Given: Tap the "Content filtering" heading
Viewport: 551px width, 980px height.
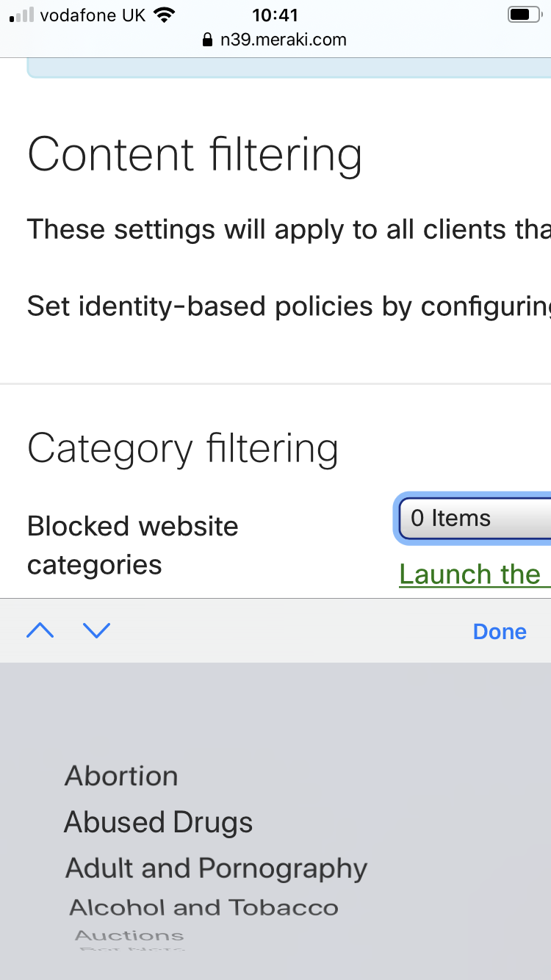Looking at the screenshot, I should pos(195,154).
